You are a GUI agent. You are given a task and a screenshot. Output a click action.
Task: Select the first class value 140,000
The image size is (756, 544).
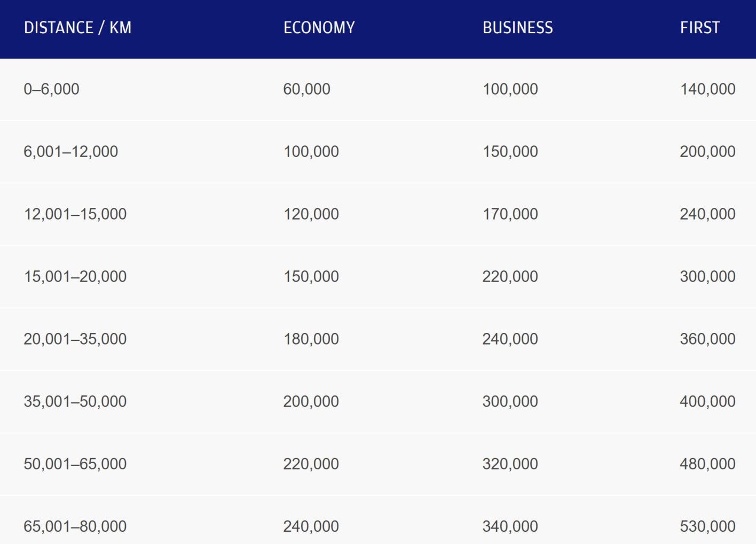tap(708, 89)
